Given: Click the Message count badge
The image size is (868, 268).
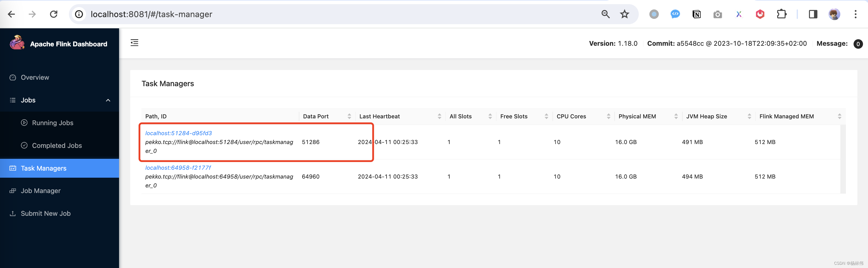Looking at the screenshot, I should tap(858, 44).
